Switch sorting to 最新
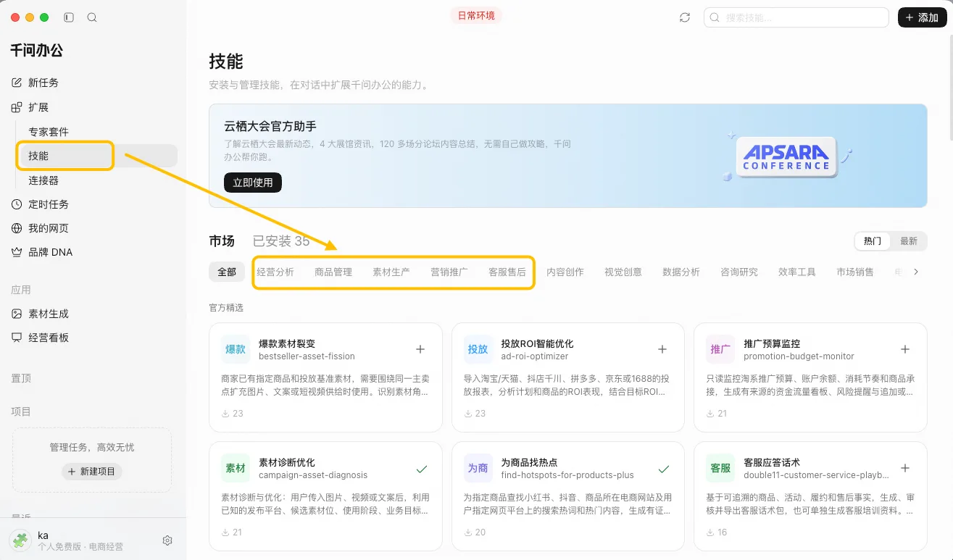The height and width of the screenshot is (560, 953). click(909, 241)
